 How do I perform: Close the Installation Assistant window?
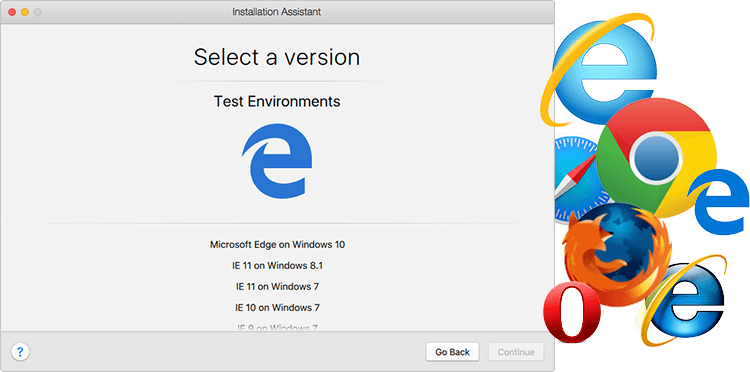click(x=12, y=12)
